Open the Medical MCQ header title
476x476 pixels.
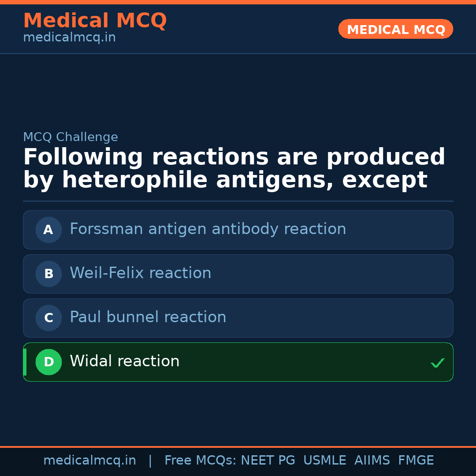pyautogui.click(x=95, y=21)
